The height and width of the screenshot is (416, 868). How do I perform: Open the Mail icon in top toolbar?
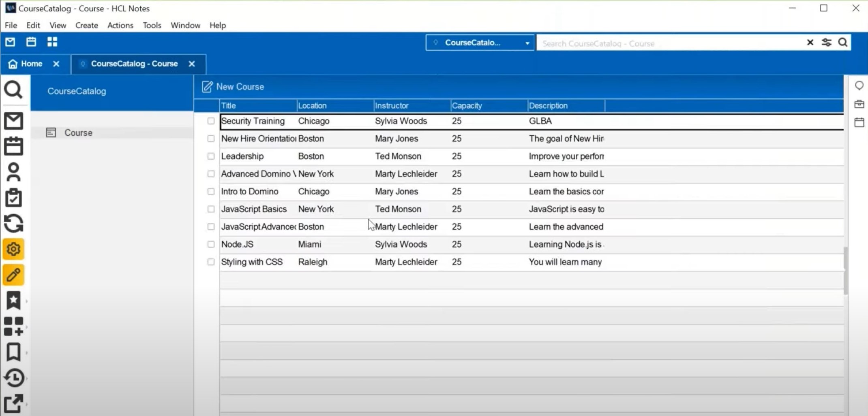coord(10,42)
